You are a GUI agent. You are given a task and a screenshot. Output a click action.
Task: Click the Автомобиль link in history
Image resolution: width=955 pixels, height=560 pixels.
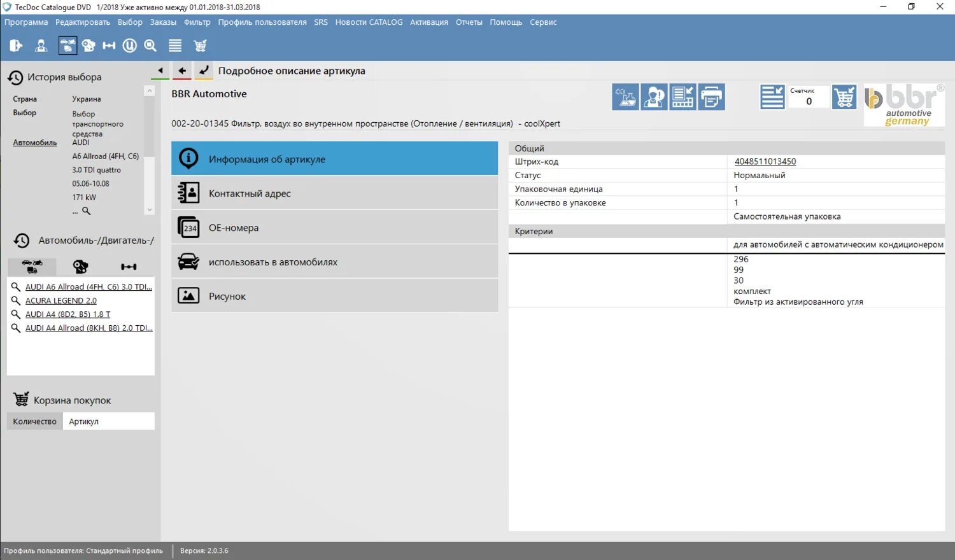click(35, 143)
